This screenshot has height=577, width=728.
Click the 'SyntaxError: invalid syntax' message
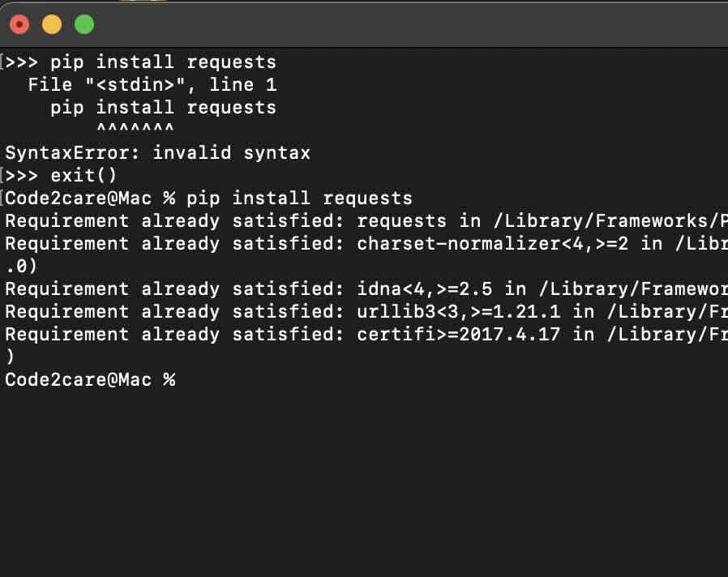158,153
